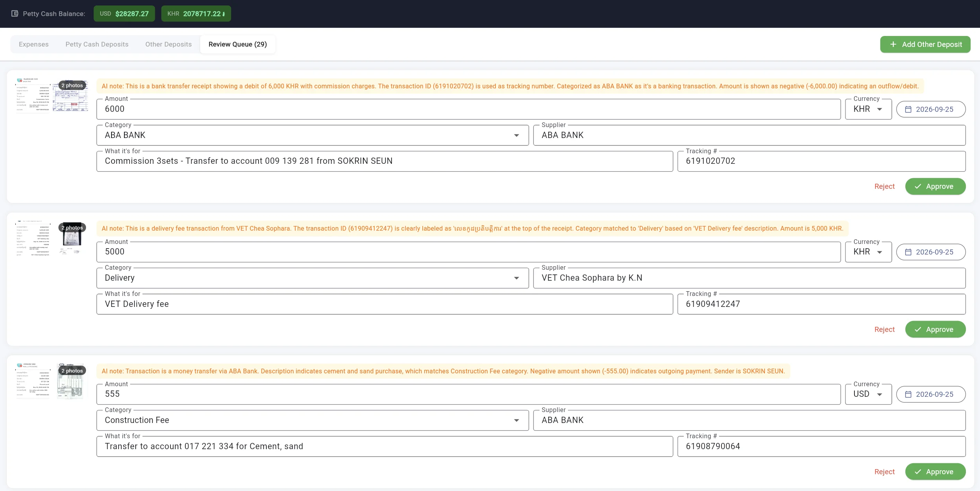Viewport: 980px width, 491px height.
Task: Reject the VET Delivery fee entry
Action: [885, 330]
